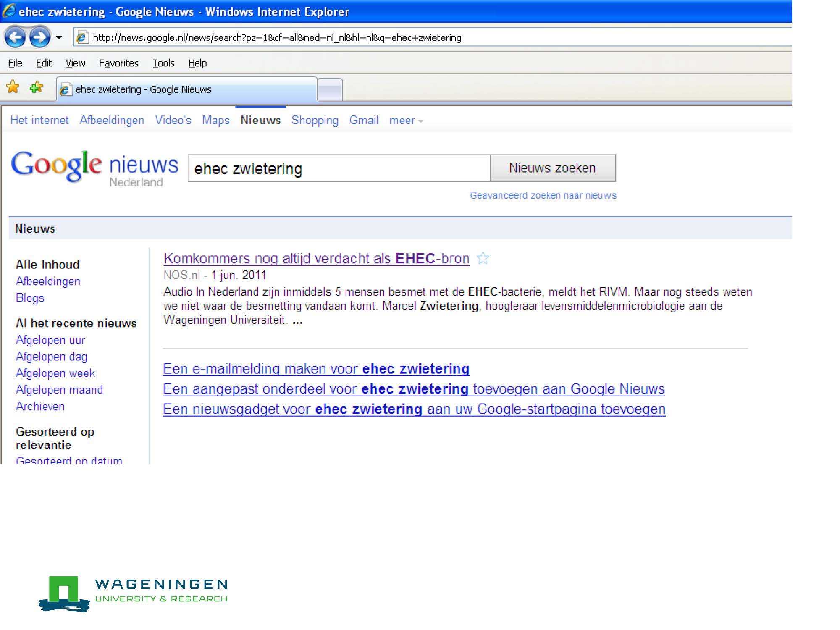The width and height of the screenshot is (840, 630).
Task: Open the Help menu
Action: tap(197, 63)
